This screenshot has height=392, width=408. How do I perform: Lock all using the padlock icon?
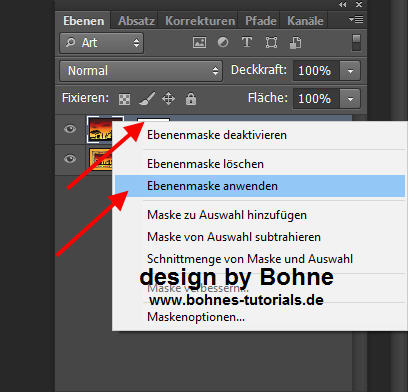click(x=191, y=99)
